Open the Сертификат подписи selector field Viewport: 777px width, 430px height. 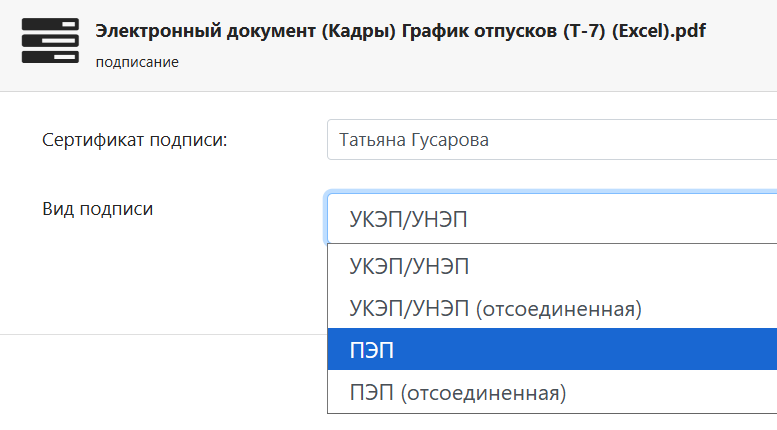coord(552,140)
